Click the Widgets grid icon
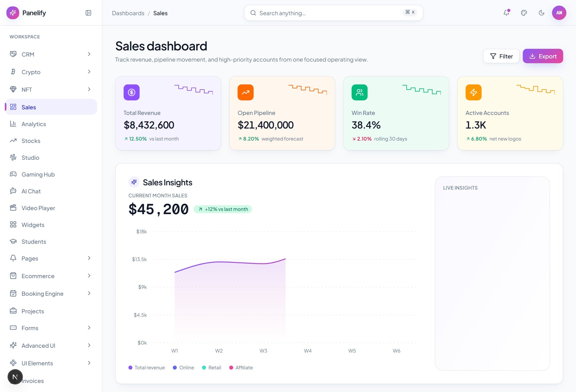 [x=13, y=225]
